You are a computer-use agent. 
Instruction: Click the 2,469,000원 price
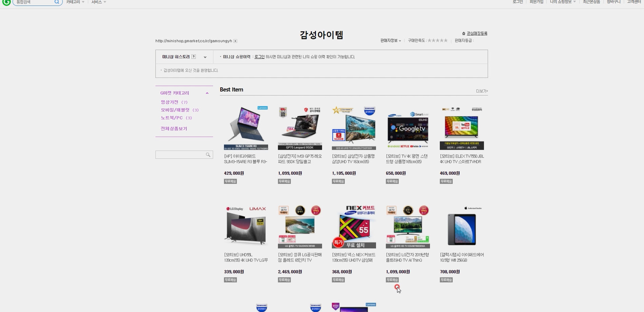coord(290,272)
